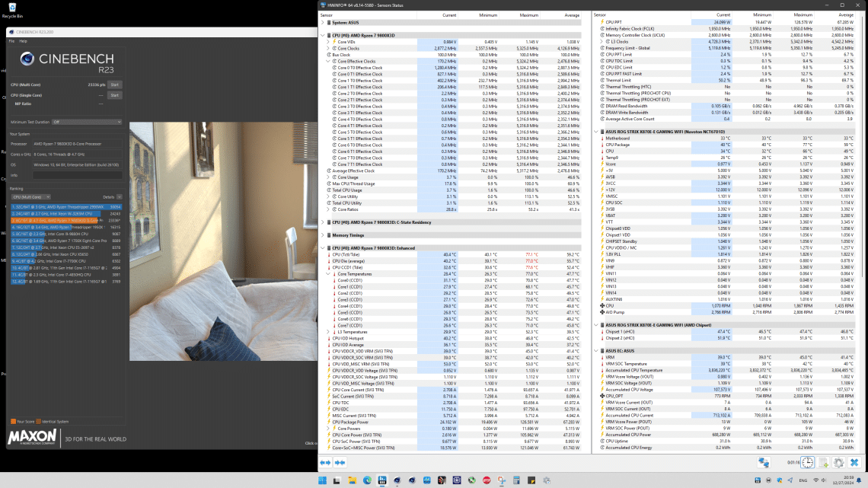This screenshot has height=488, width=868.
Task: Open HWiNFO remote network monitoring icon
Action: tap(764, 463)
